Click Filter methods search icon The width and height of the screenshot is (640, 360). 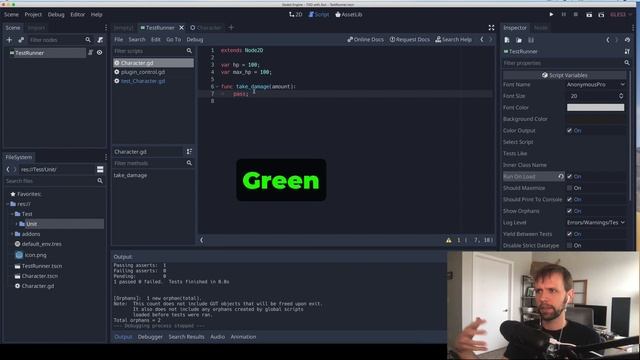[189, 163]
